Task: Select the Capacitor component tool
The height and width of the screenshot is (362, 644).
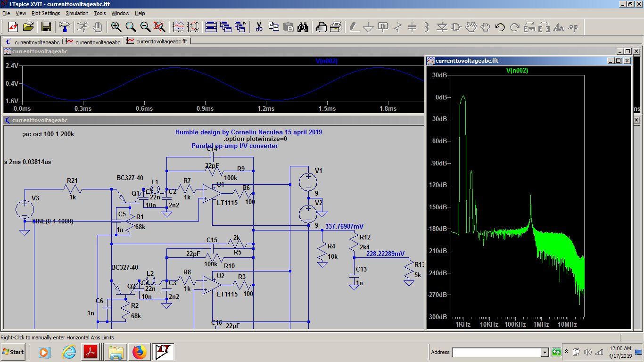Action: (x=412, y=27)
